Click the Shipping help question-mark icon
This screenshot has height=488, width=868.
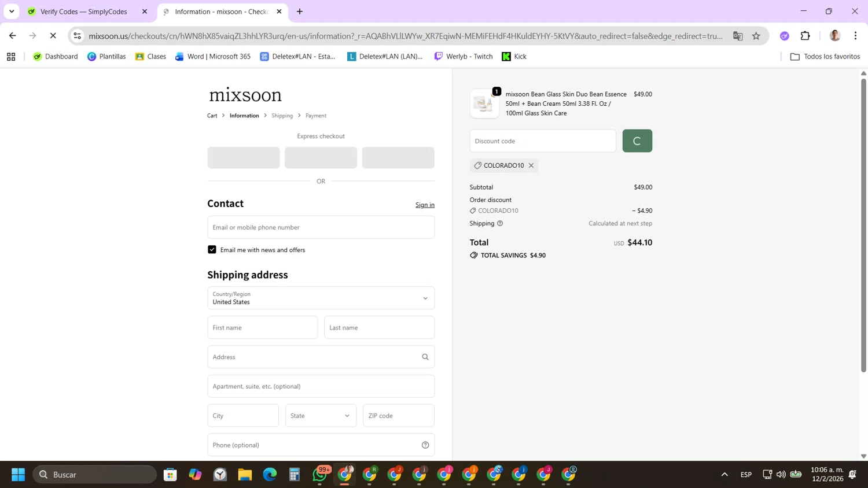pos(500,223)
